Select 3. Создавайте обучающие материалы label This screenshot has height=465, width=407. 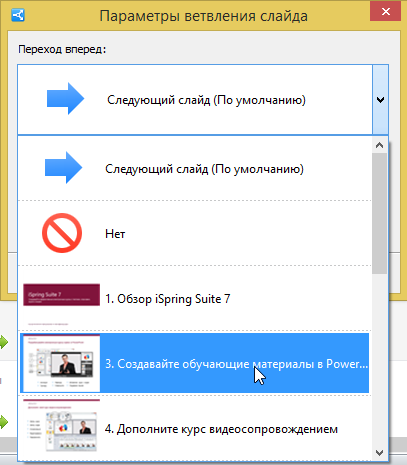click(x=236, y=364)
